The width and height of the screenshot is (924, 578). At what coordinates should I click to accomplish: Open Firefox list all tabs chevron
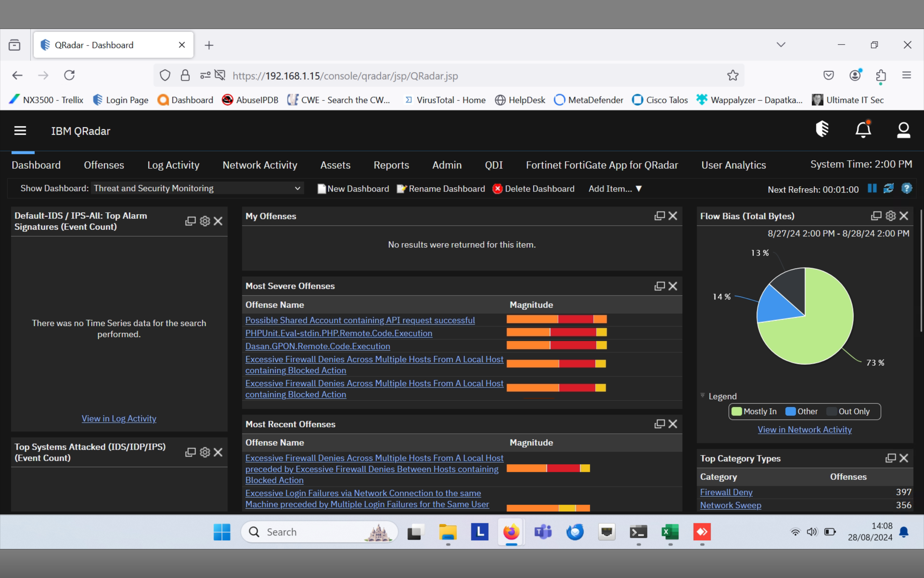[x=781, y=45]
